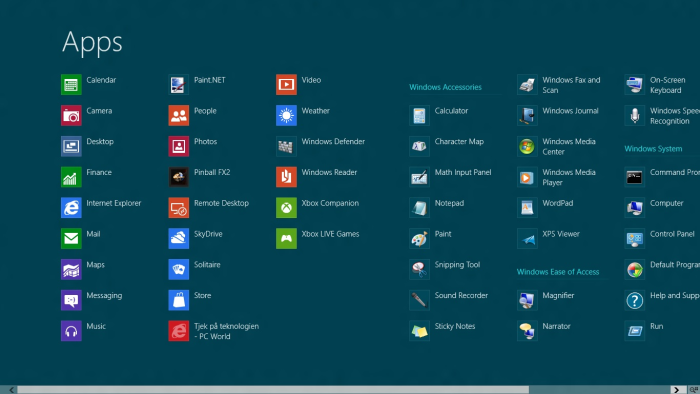Viewport: 700px width, 394px height.
Task: Open Xbox Companion icon
Action: 286,208
